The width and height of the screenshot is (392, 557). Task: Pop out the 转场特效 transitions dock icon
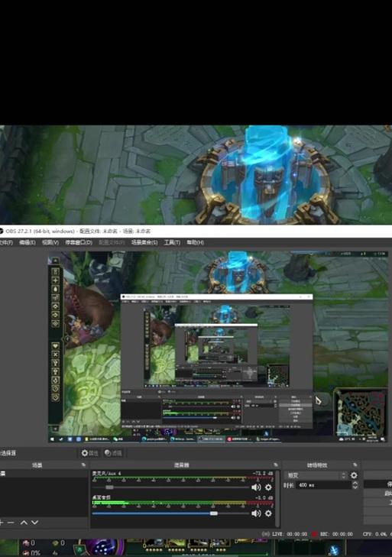point(355,465)
